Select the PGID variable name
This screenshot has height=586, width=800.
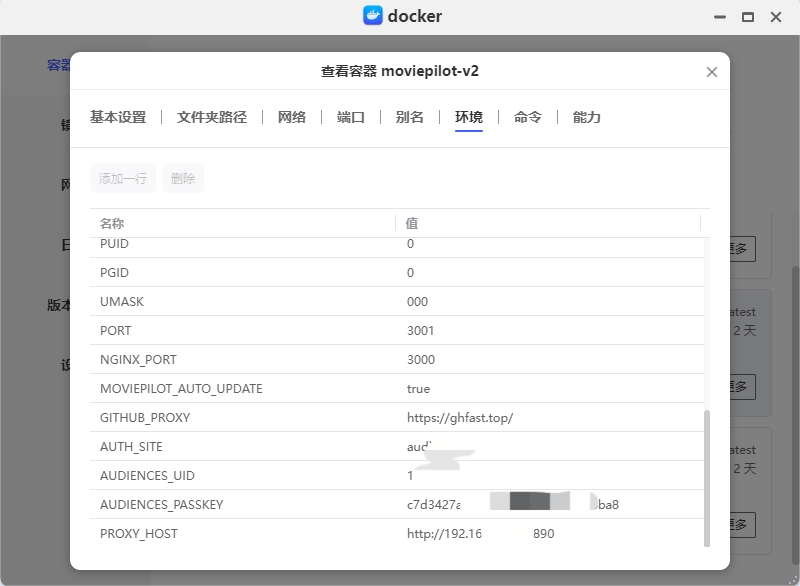pos(114,272)
